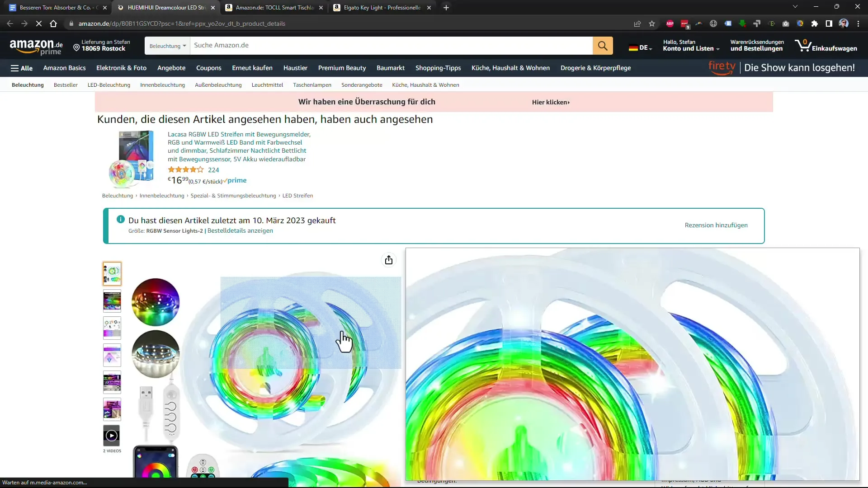Open the red password manager extension with badge 9
The width and height of the screenshot is (868, 488).
[684, 24]
